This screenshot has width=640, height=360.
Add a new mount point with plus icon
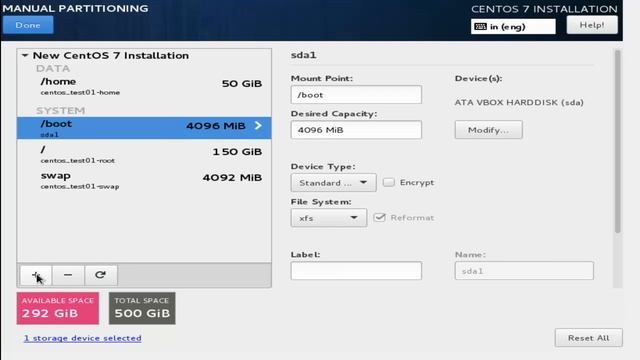pyautogui.click(x=36, y=275)
